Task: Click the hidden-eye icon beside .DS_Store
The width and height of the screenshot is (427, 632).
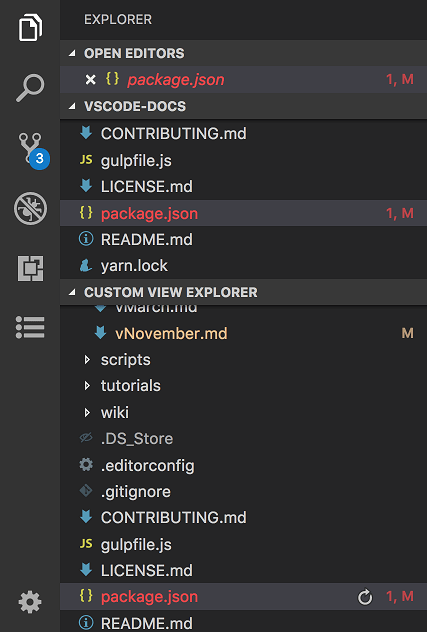Action: 86,438
